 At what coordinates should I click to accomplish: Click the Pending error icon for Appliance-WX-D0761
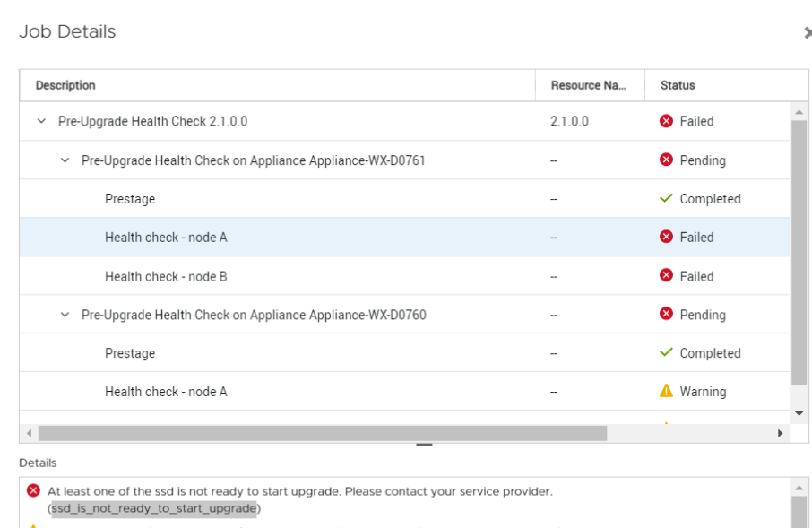665,160
